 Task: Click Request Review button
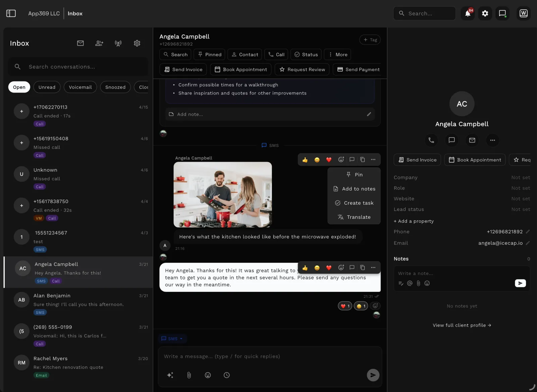302,69
